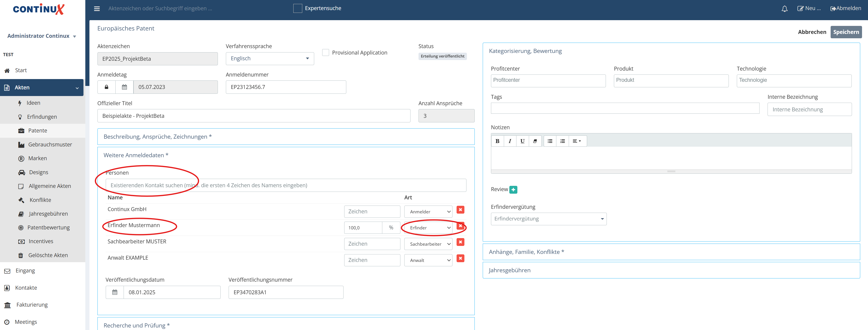Open Veröffentlichungsdatum calendar icon
This screenshot has width=868, height=330.
pos(115,292)
